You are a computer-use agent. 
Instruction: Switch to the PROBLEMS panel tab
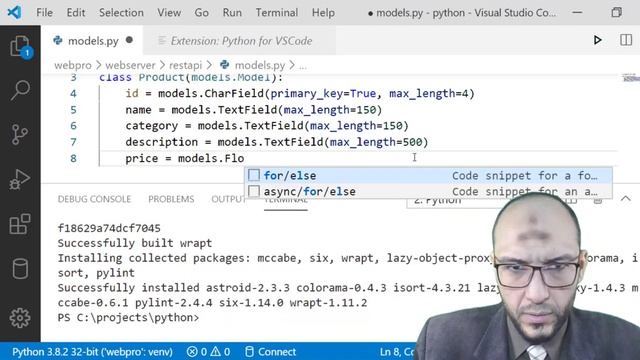point(171,199)
